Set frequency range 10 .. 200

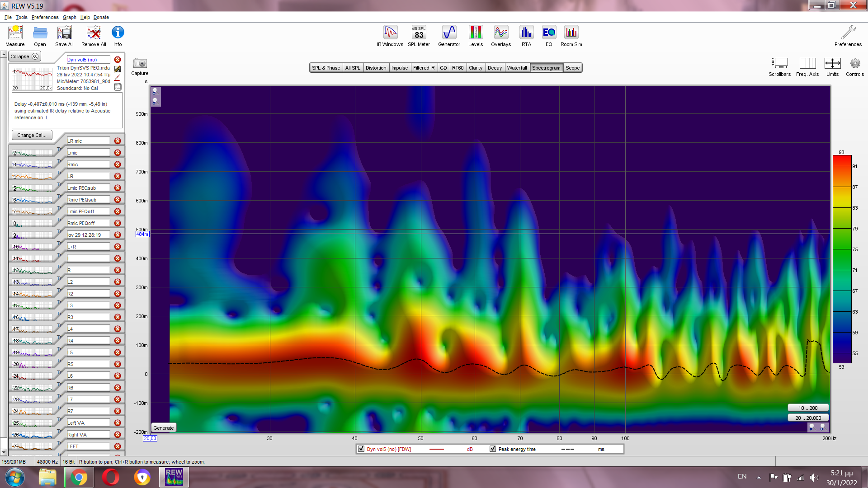(807, 408)
